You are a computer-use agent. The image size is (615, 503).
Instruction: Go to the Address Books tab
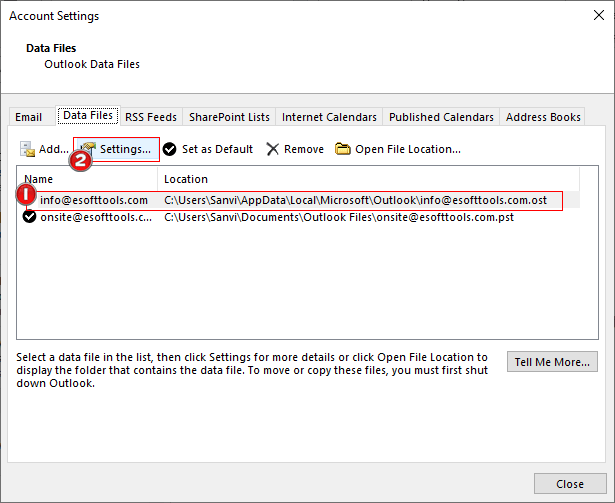pos(543,117)
